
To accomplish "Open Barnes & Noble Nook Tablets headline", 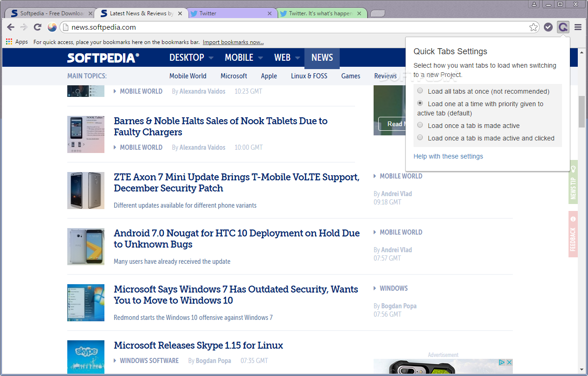I will (220, 127).
